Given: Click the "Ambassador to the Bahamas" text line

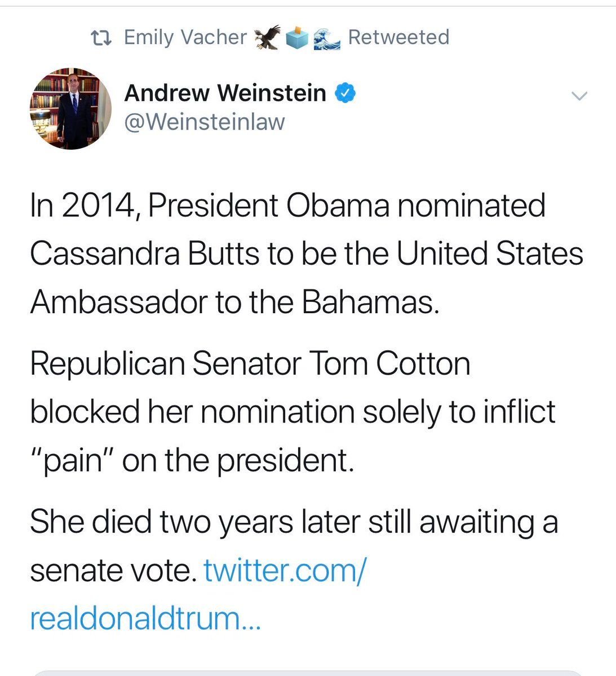Looking at the screenshot, I should tap(234, 303).
